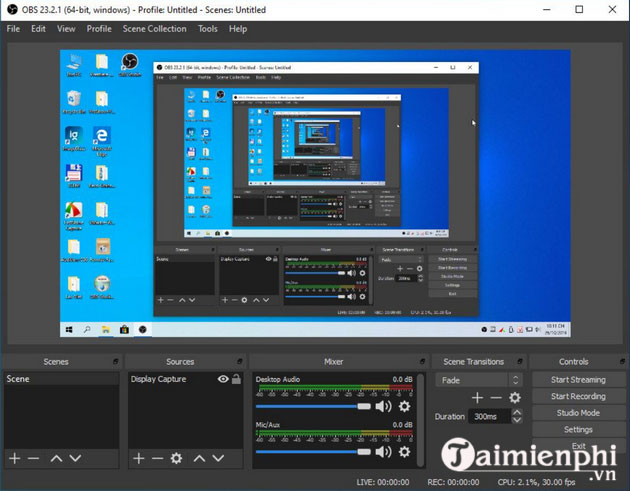Click Start Streaming button
The image size is (630, 491).
[x=579, y=380]
